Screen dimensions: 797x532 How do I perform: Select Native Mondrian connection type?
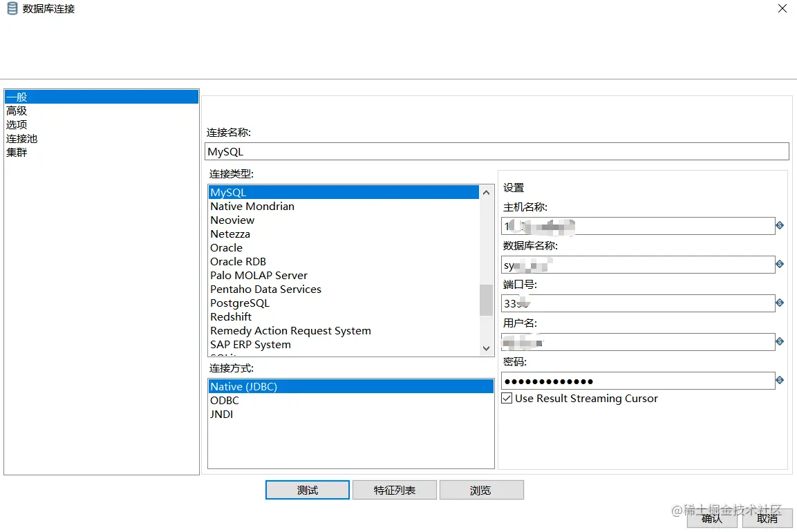click(x=344, y=207)
